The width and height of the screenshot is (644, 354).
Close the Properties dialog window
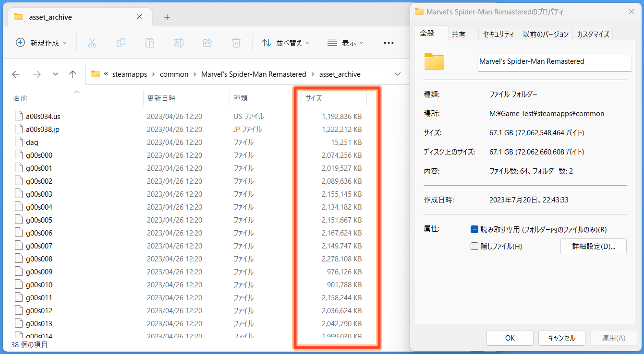click(631, 12)
